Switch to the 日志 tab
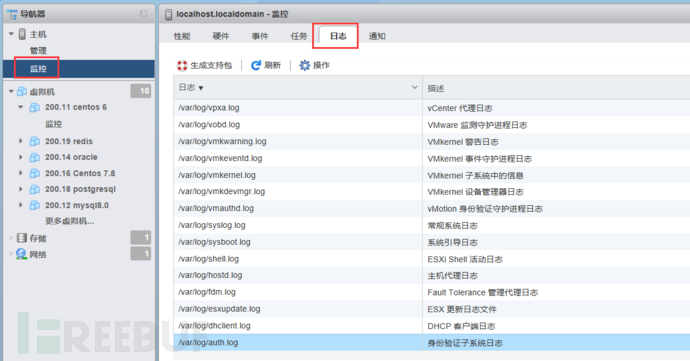The height and width of the screenshot is (361, 690). 338,36
